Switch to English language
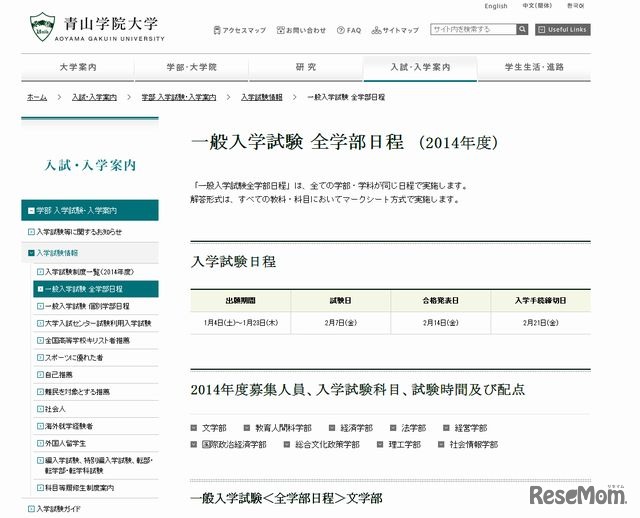 [496, 6]
